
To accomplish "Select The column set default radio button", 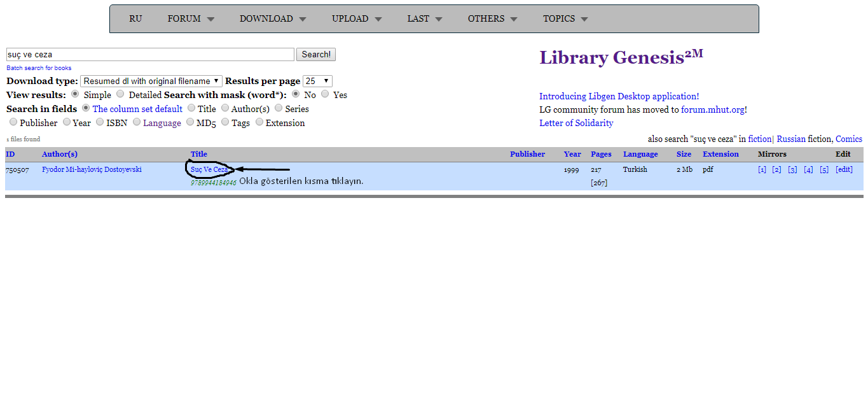I will tap(86, 108).
